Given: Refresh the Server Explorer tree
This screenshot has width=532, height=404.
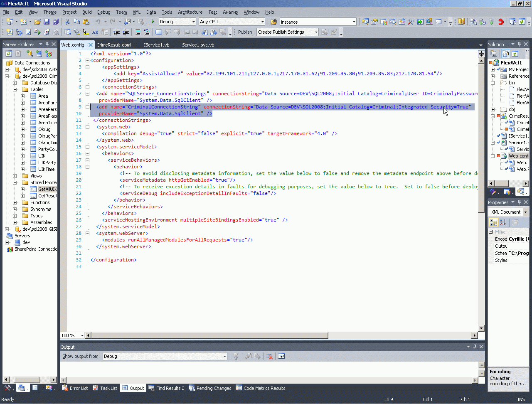Looking at the screenshot, I should [8, 54].
